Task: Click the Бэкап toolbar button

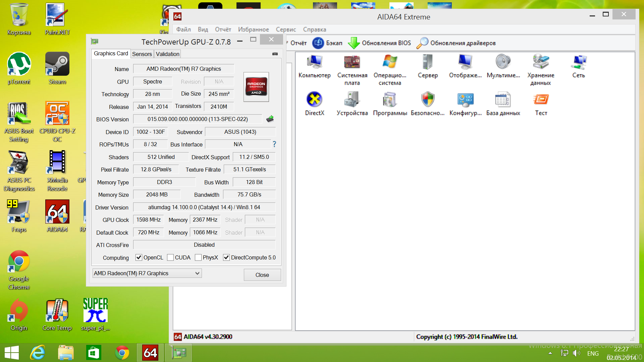Action: tap(327, 43)
